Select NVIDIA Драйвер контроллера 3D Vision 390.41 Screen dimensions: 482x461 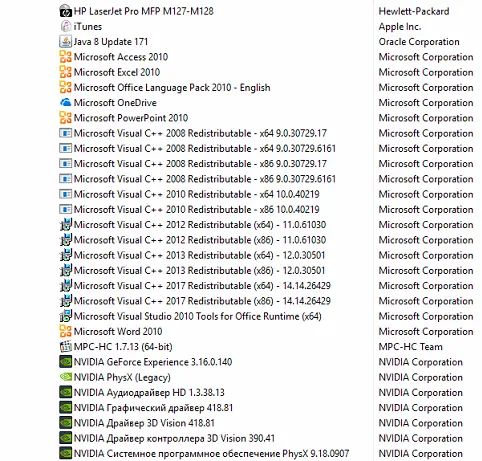(174, 438)
